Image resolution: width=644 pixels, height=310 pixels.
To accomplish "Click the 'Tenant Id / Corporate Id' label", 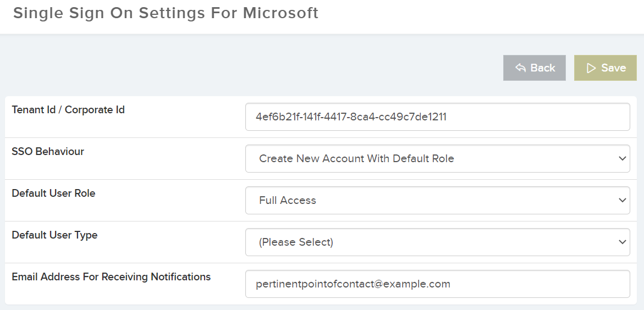I will coord(68,110).
